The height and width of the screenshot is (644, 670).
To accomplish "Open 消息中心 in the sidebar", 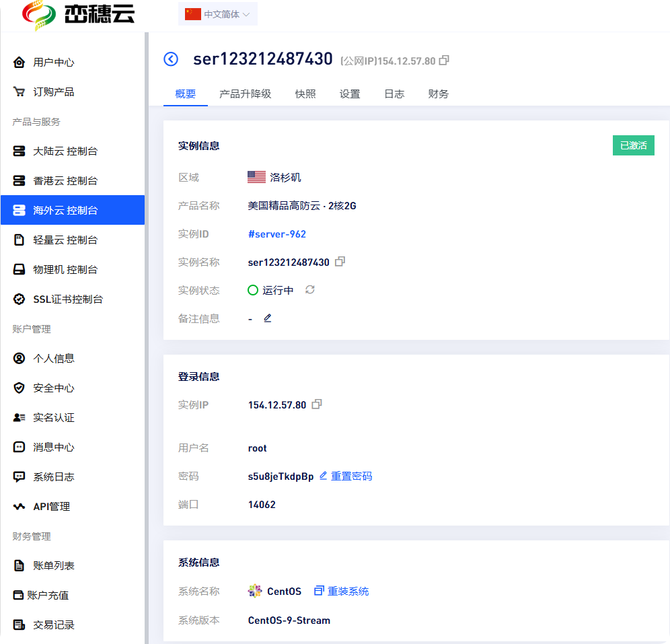I will pos(73,447).
